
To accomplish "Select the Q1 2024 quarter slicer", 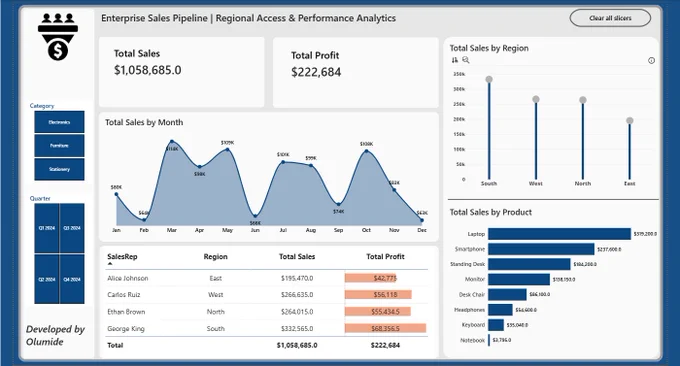I will click(47, 228).
